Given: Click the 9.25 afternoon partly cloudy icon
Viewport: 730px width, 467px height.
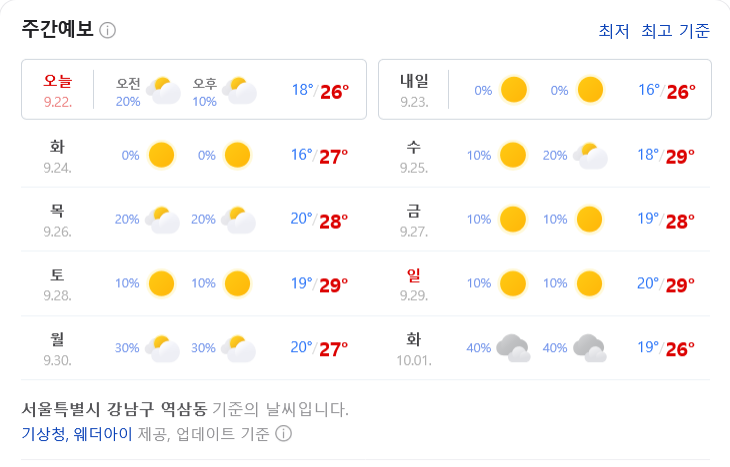Looking at the screenshot, I should 590,156.
